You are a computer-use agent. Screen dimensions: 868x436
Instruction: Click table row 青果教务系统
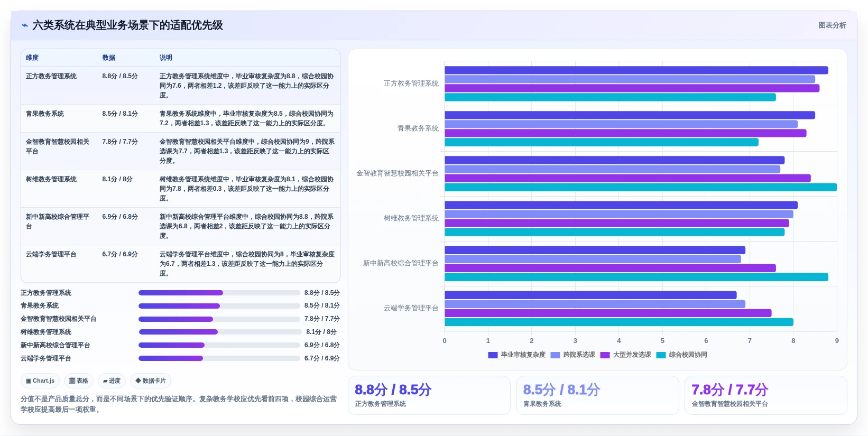[x=180, y=118]
